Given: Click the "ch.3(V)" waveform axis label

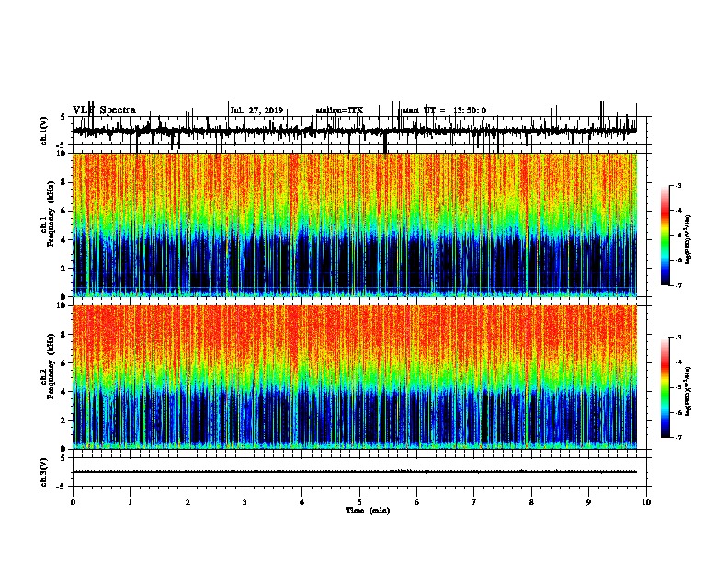Looking at the screenshot, I should click(44, 472).
